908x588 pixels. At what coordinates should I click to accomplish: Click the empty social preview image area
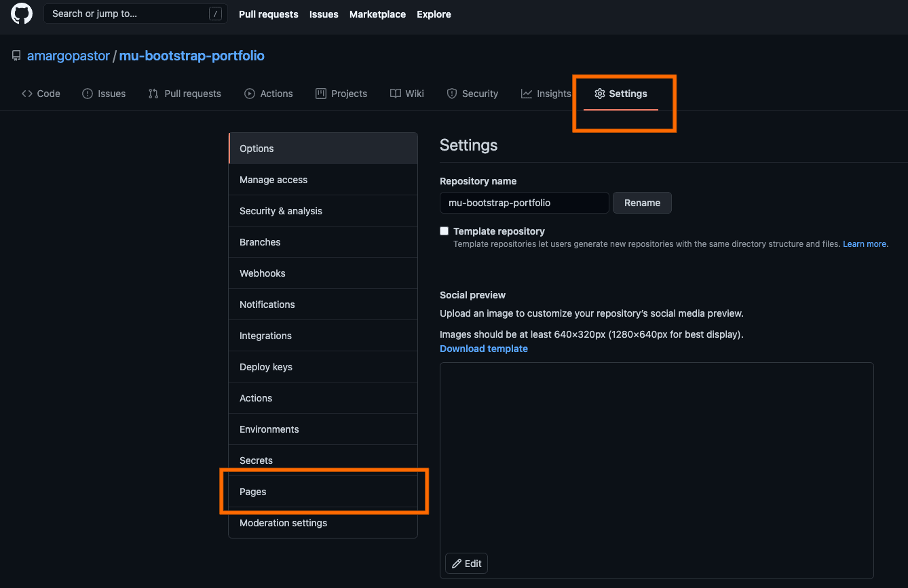[x=656, y=470]
